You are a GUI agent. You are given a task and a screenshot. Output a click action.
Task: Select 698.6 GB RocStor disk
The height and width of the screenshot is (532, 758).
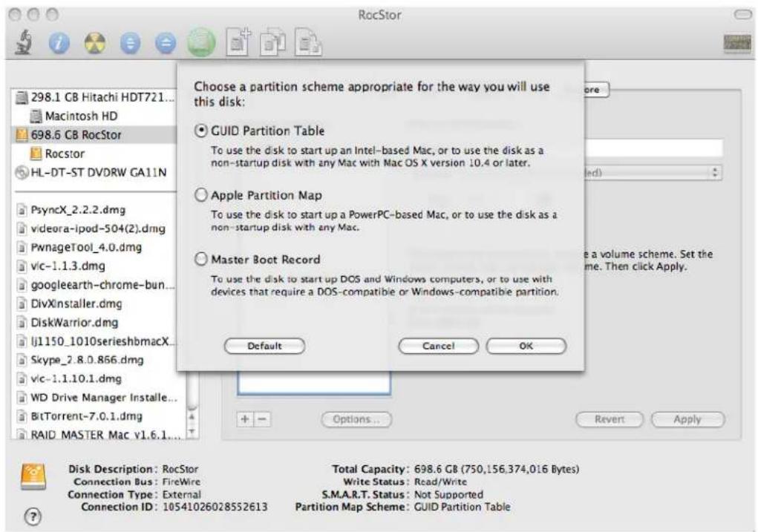94,135
